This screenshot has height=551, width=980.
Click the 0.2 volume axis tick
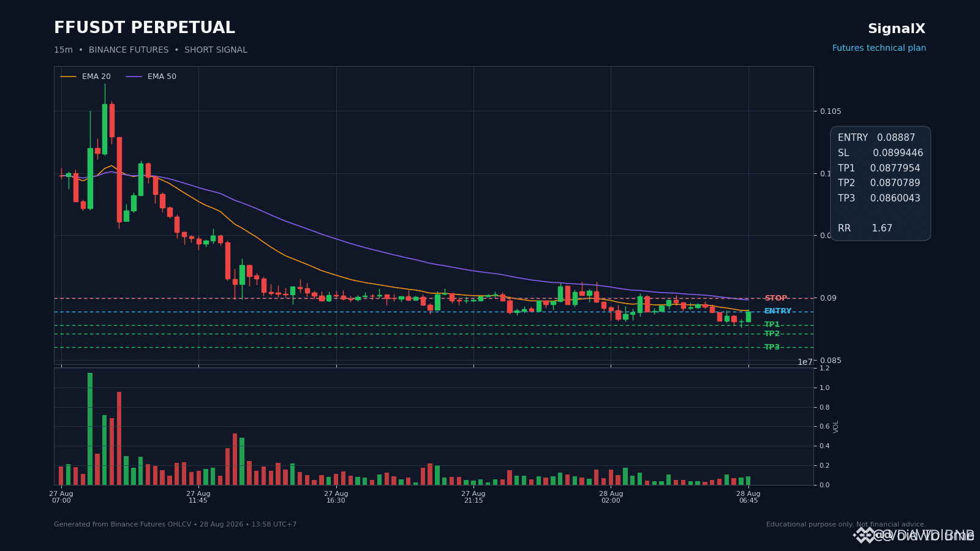point(824,465)
